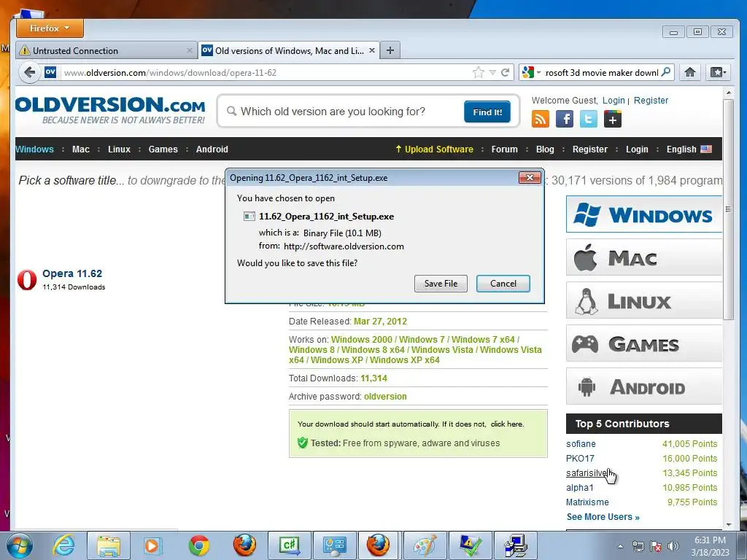Viewport: 747px width, 560px height.
Task: Open the Windows category banner
Action: coord(644,214)
